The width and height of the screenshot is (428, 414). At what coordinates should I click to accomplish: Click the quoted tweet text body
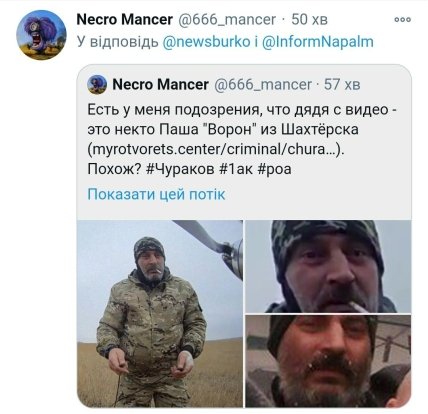[x=243, y=139]
